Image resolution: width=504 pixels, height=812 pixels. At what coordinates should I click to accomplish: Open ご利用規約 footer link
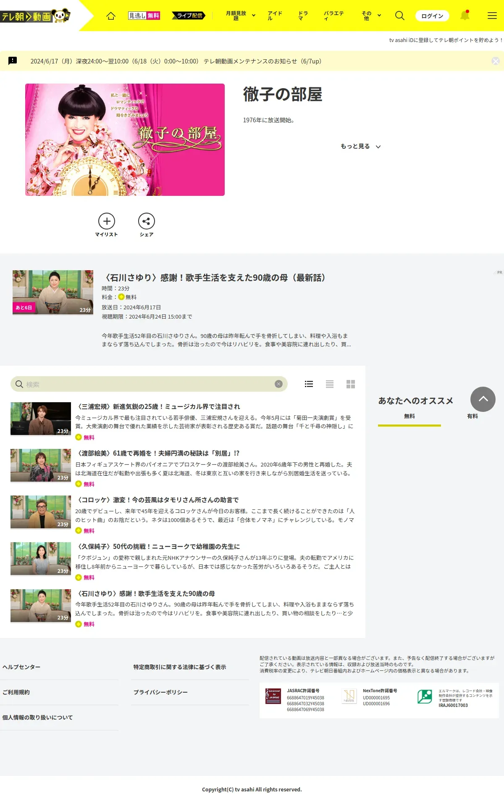(x=16, y=692)
